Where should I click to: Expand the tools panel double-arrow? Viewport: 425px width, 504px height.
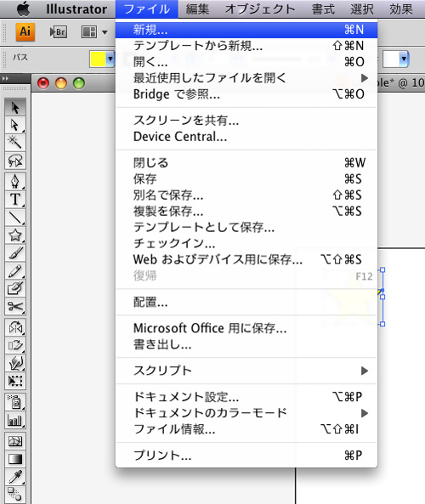tap(5, 78)
